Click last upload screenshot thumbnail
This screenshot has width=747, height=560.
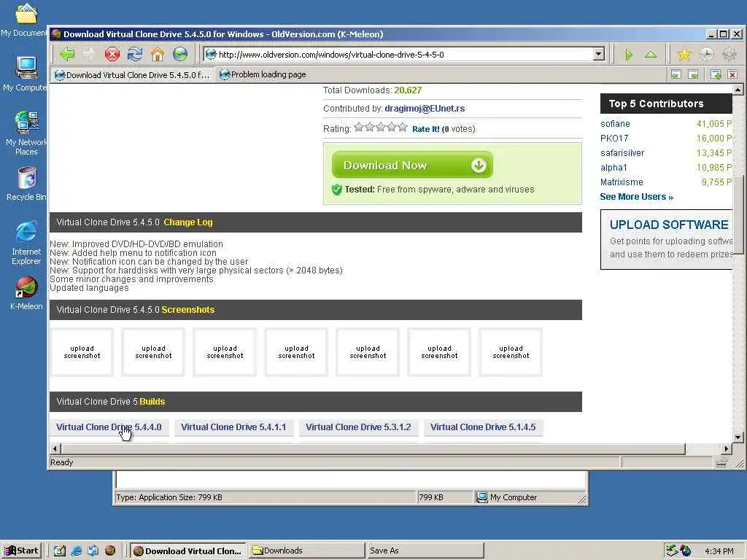511,352
